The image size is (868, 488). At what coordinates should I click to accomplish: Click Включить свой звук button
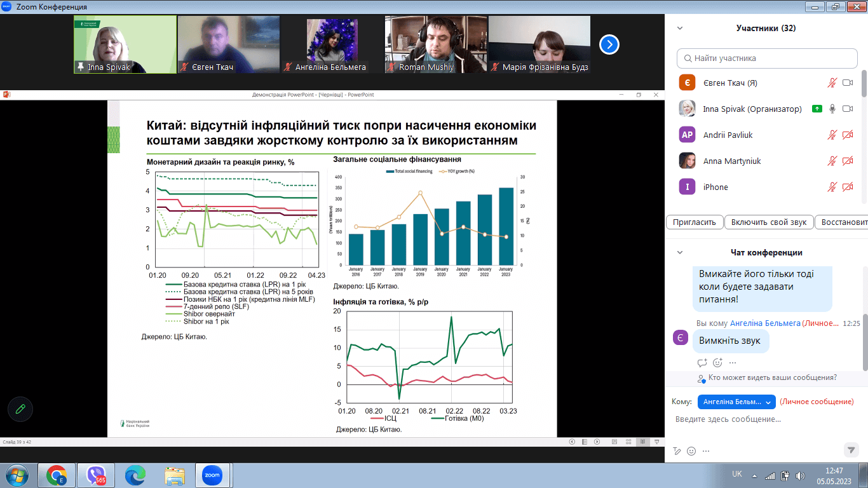(769, 222)
